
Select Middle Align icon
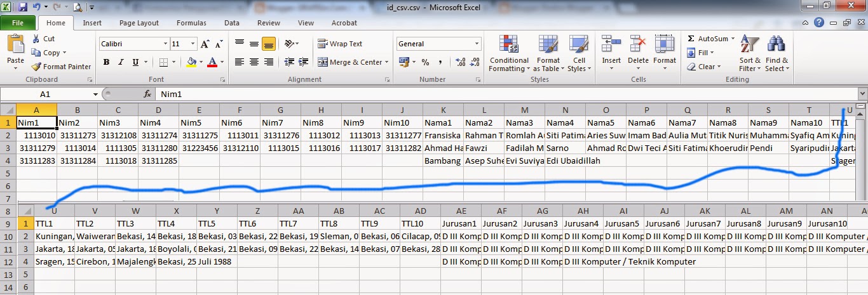click(254, 44)
